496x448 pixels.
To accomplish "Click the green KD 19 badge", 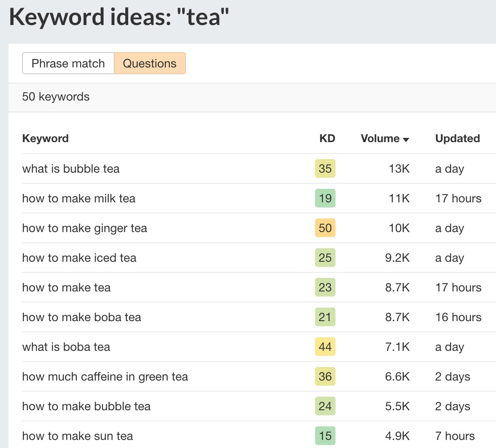I will [325, 199].
